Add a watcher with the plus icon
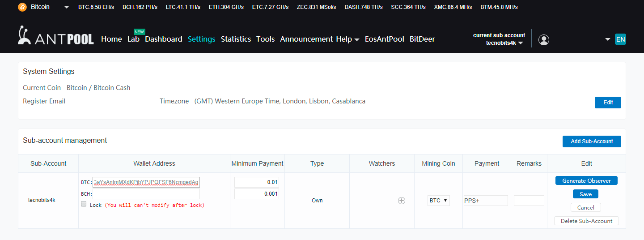 402,201
